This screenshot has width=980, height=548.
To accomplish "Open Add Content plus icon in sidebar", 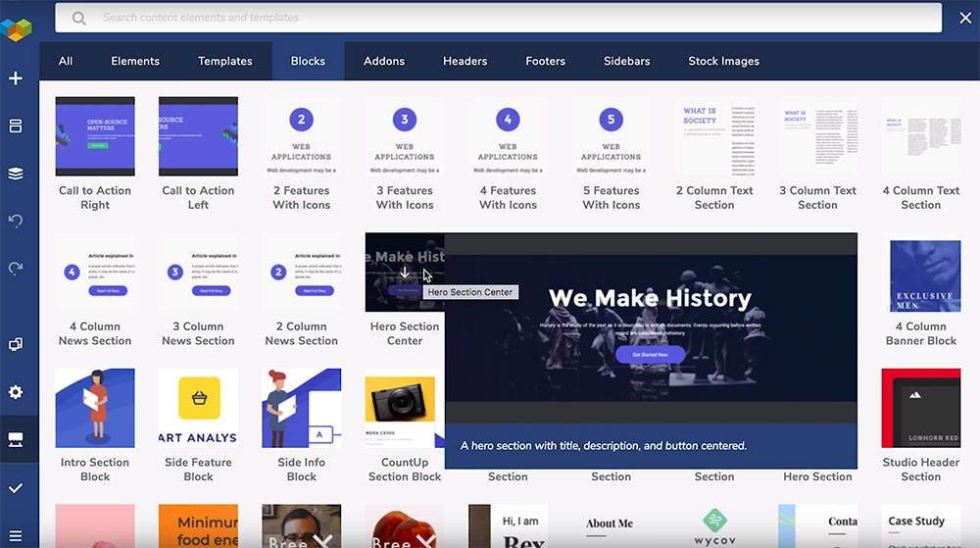I will tap(16, 78).
